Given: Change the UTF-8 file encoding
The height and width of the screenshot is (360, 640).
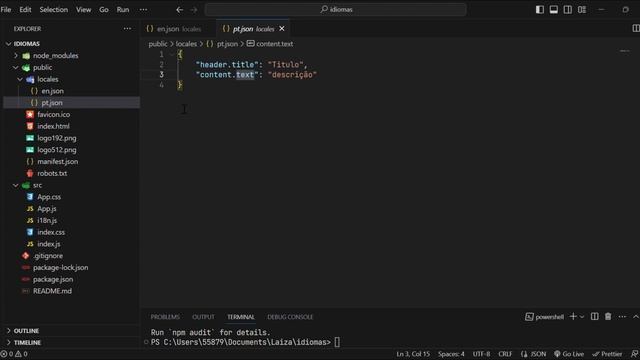Looking at the screenshot, I should [481, 354].
